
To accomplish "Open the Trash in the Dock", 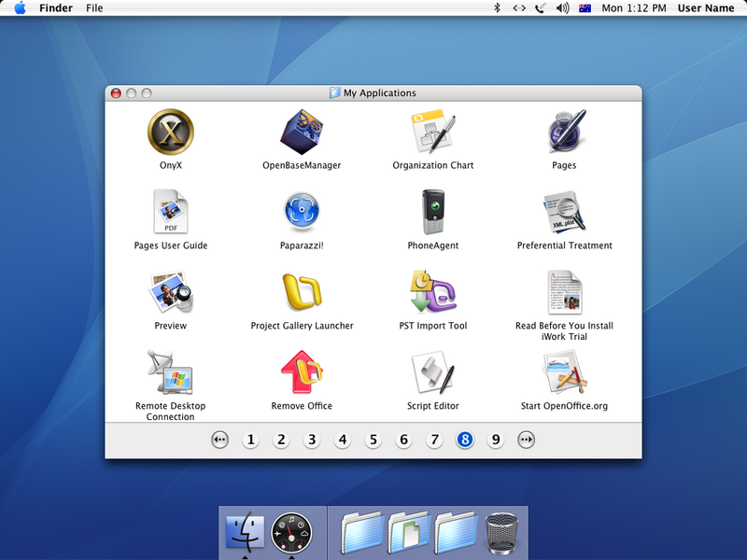I will click(x=501, y=532).
